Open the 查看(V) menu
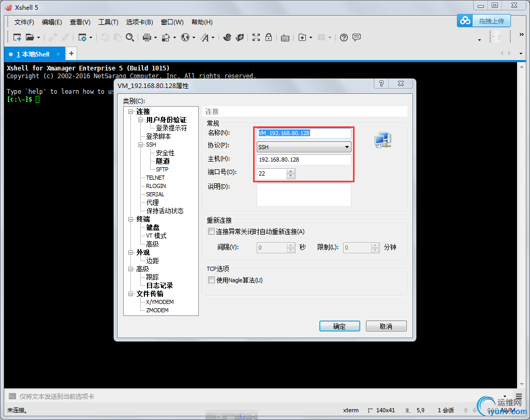This screenshot has height=420, width=530. click(80, 22)
